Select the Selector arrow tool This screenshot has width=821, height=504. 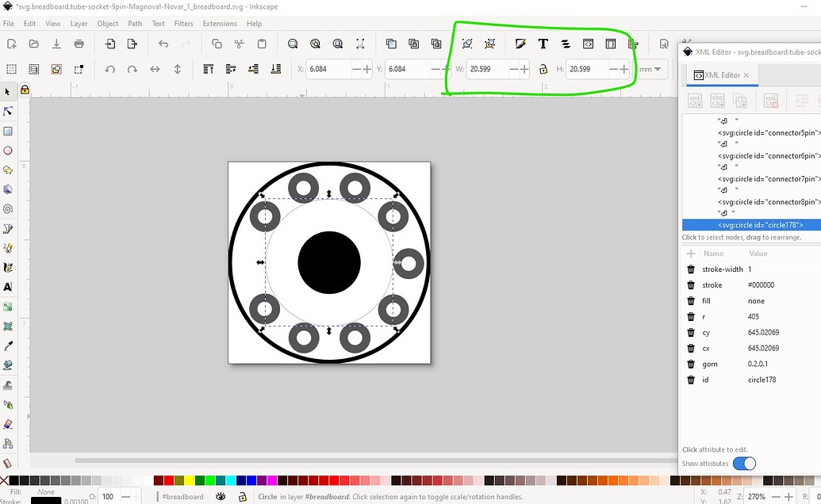tap(7, 92)
